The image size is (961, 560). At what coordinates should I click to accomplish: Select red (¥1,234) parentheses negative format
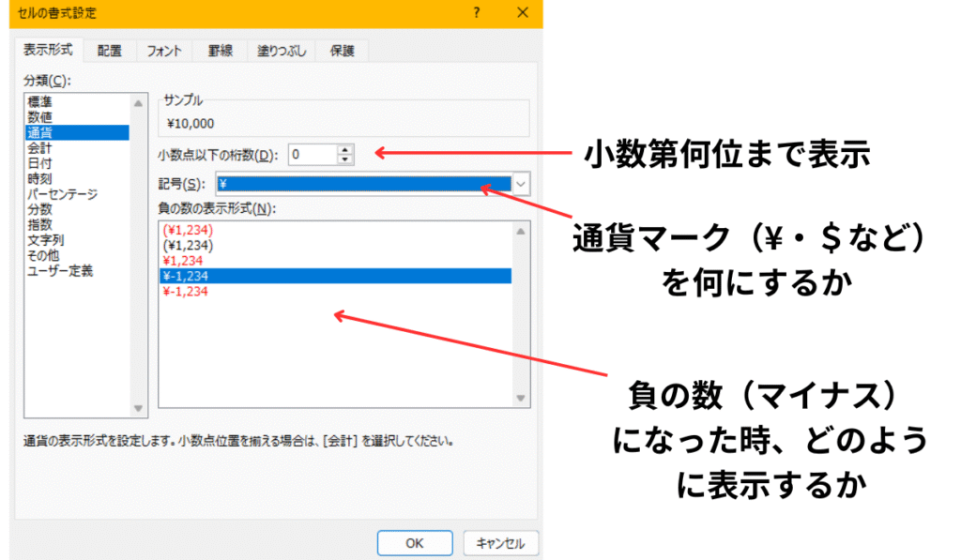click(x=189, y=230)
